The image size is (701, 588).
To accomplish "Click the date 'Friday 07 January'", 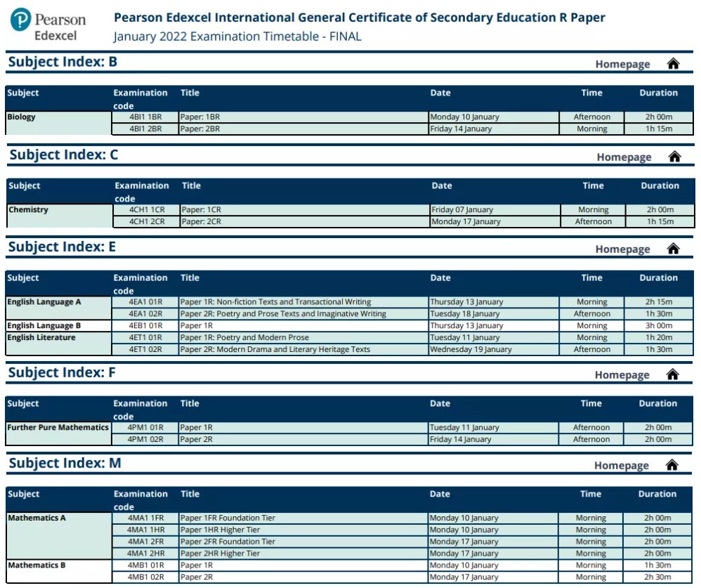I will [462, 210].
